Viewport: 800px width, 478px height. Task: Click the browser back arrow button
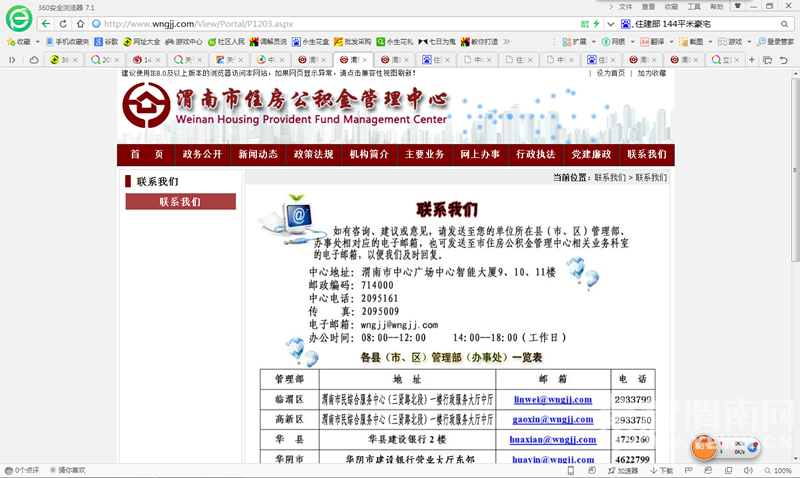click(47, 23)
